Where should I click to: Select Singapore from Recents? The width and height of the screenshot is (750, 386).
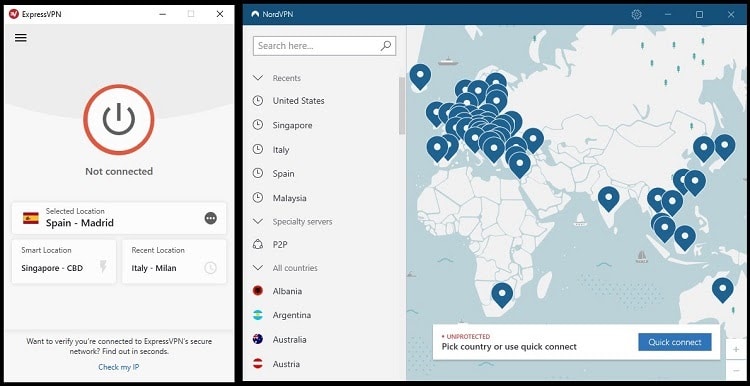point(292,125)
